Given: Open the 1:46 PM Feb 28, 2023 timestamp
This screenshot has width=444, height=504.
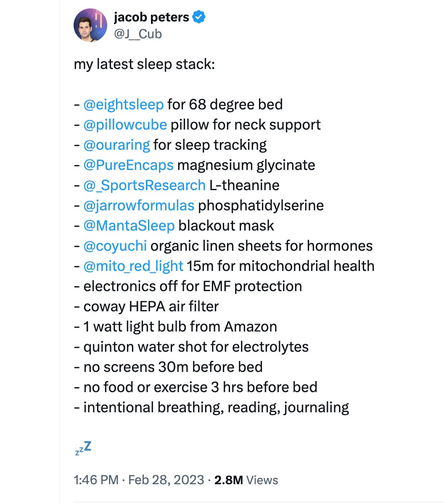Looking at the screenshot, I should [x=139, y=480].
